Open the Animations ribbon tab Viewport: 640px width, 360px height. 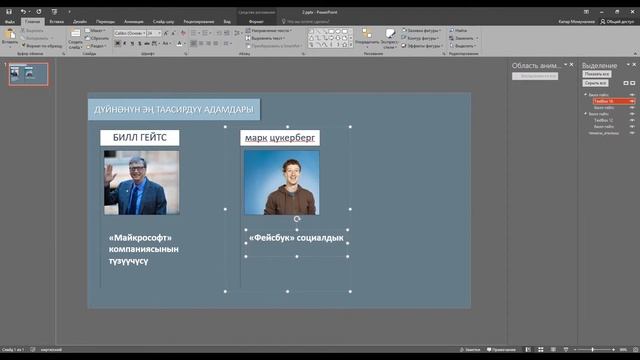(x=133, y=21)
